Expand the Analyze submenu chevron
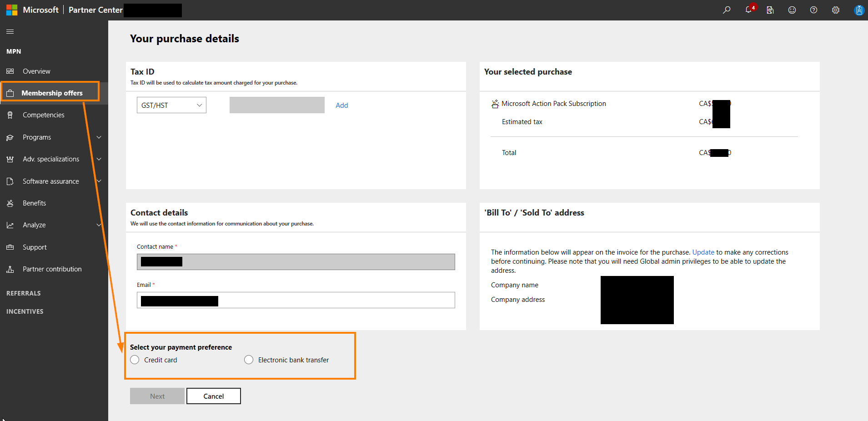Image resolution: width=868 pixels, height=421 pixels. click(x=99, y=225)
